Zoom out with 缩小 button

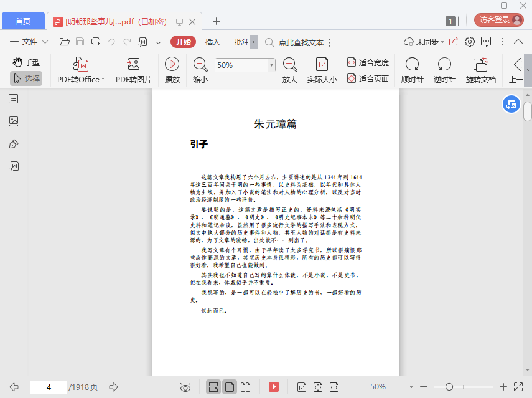(x=200, y=70)
